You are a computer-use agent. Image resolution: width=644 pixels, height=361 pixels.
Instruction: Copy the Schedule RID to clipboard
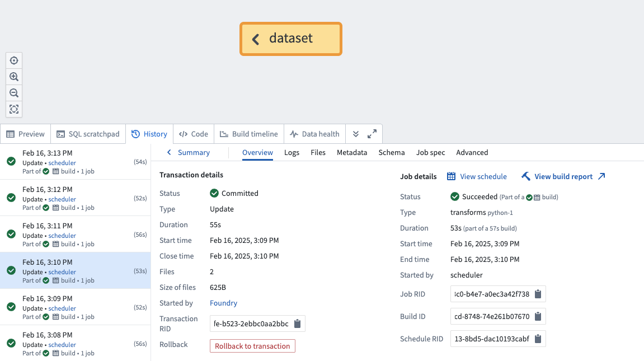pos(538,339)
